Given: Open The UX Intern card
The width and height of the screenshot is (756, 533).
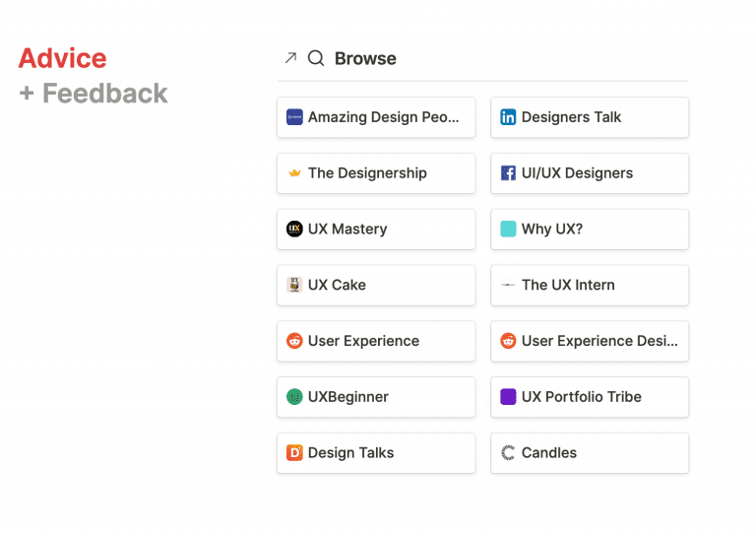Looking at the screenshot, I should pyautogui.click(x=590, y=285).
